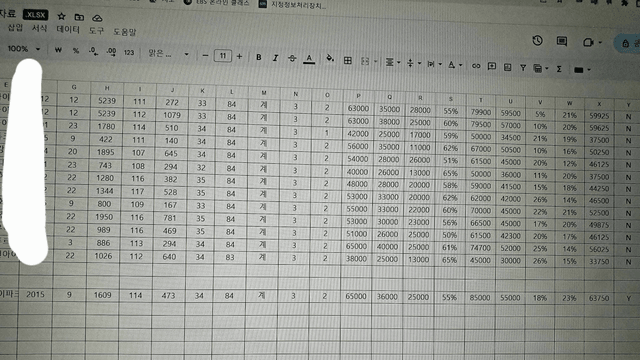
Task: Open the 서식 menu
Action: pyautogui.click(x=40, y=28)
